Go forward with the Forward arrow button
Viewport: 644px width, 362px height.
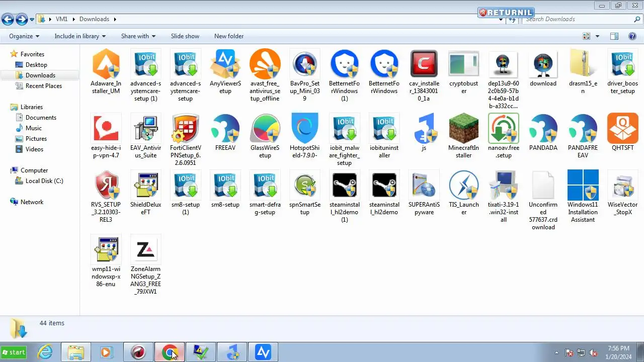click(22, 20)
